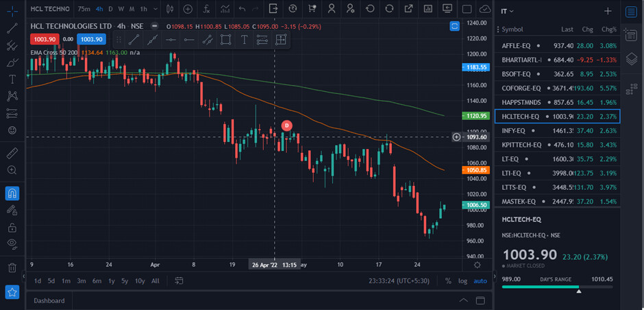Image resolution: width=644 pixels, height=310 pixels.
Task: Collapse the right sidebar panel arrow
Action: (x=495, y=276)
